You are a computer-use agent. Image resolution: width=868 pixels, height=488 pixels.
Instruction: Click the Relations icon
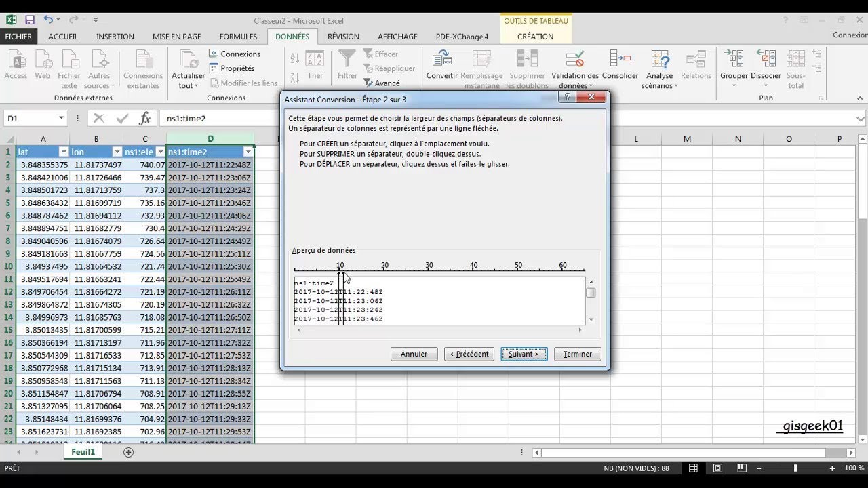(696, 66)
